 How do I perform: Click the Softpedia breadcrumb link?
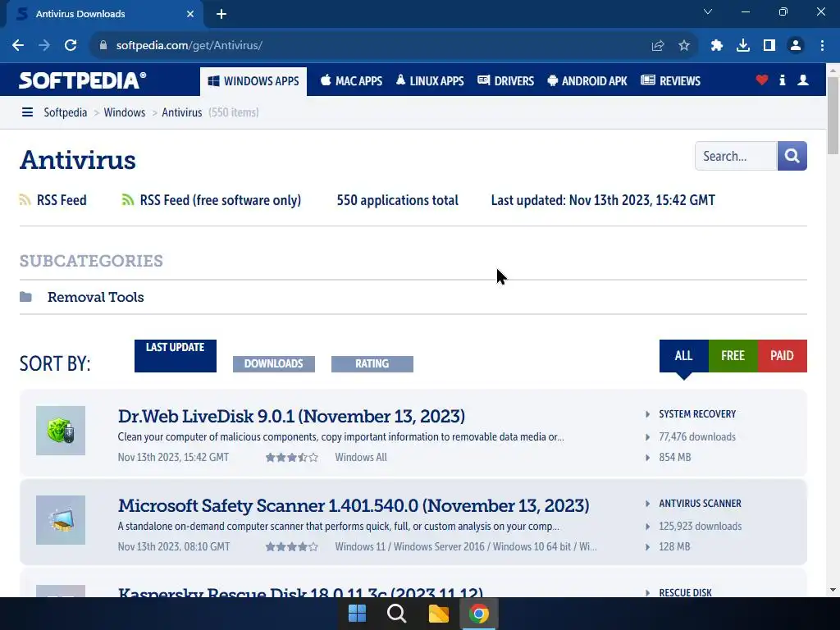(x=66, y=112)
